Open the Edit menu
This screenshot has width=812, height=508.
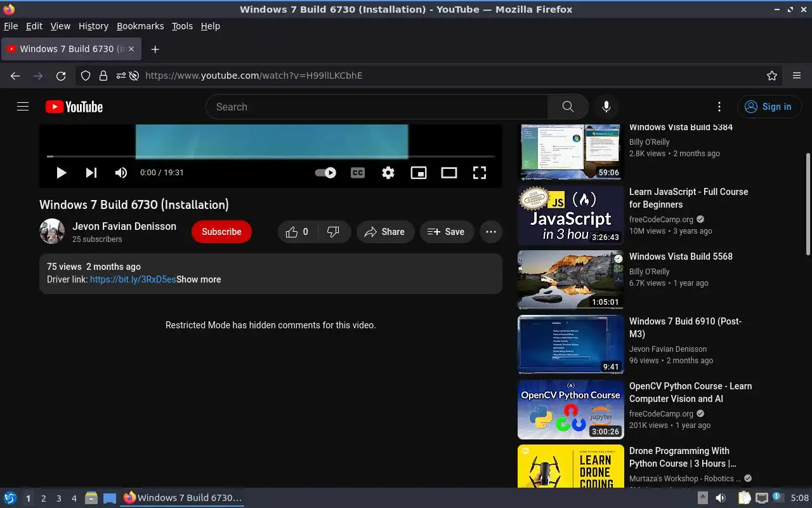[34, 26]
